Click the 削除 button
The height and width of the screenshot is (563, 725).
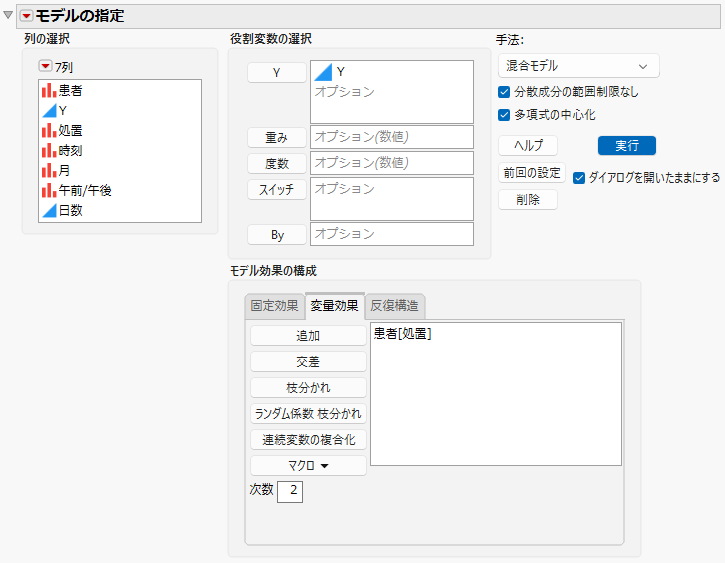528,200
